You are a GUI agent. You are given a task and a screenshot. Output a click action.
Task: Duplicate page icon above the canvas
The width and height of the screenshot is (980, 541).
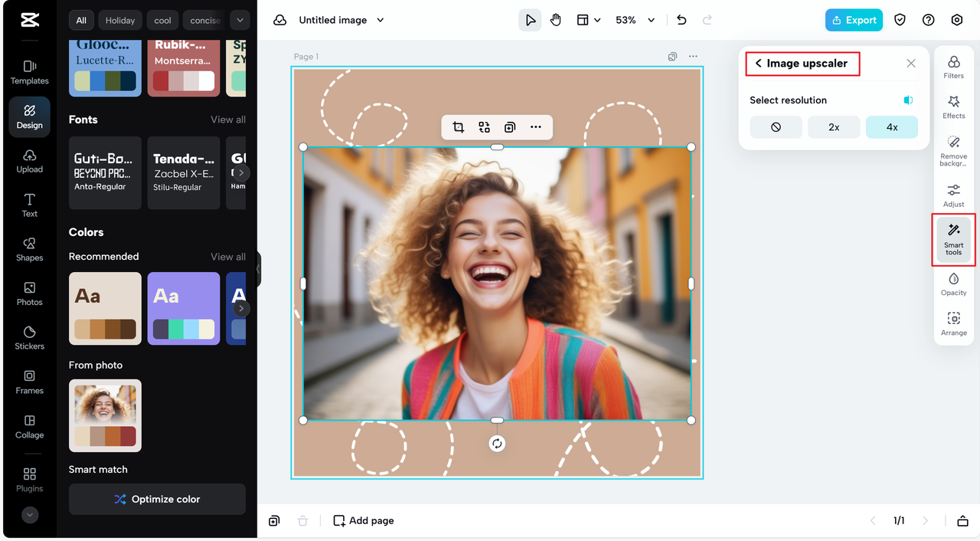tap(672, 56)
